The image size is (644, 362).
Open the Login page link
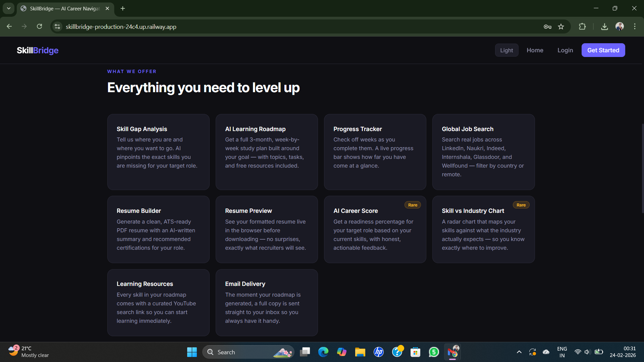(565, 50)
